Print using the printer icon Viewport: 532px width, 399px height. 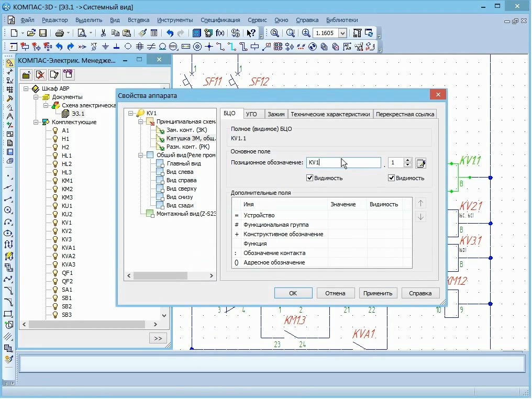[60, 33]
